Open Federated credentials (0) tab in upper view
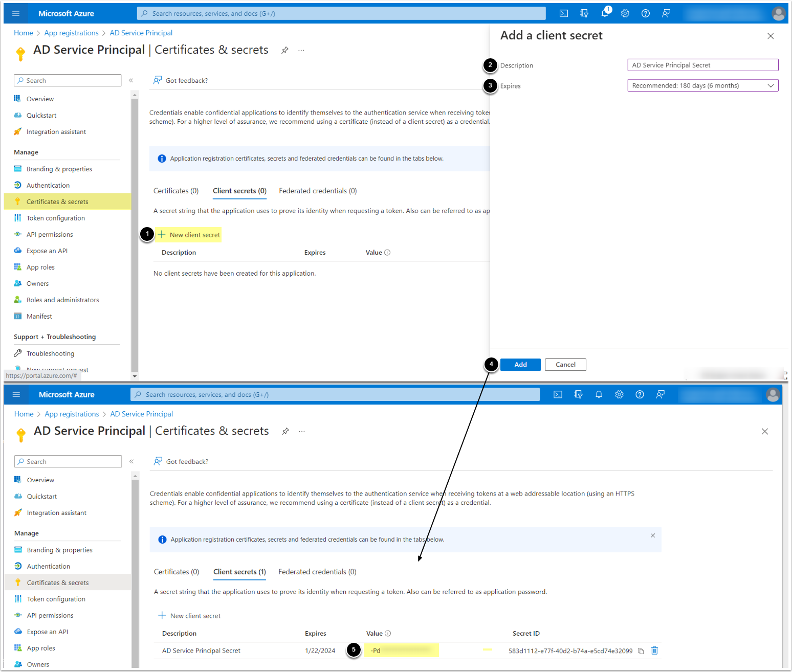Image resolution: width=792 pixels, height=672 pixels. click(318, 191)
